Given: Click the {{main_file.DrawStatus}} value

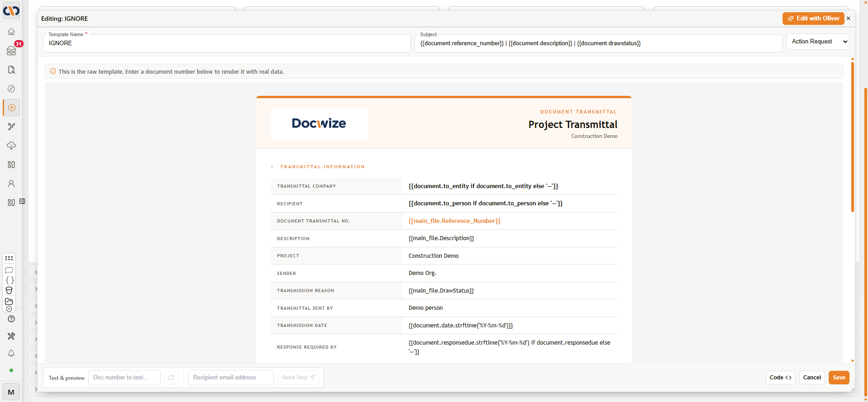Looking at the screenshot, I should (x=441, y=291).
